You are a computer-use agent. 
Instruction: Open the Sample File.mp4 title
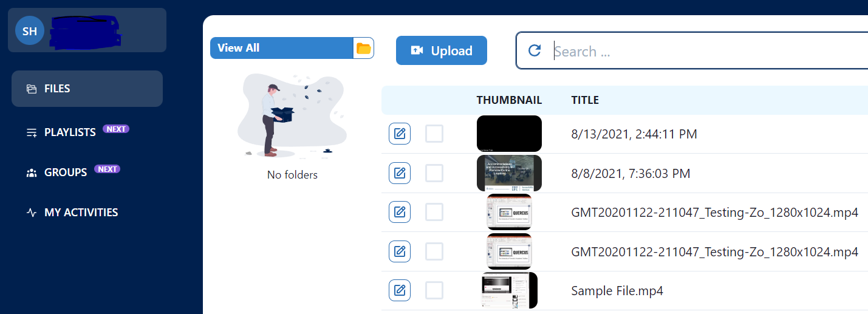pos(617,291)
